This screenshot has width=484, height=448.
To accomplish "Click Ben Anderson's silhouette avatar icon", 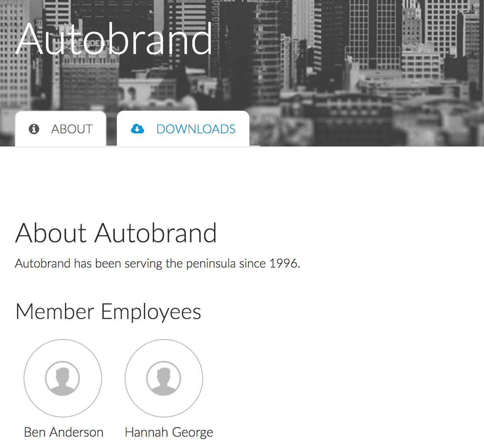I will click(63, 378).
